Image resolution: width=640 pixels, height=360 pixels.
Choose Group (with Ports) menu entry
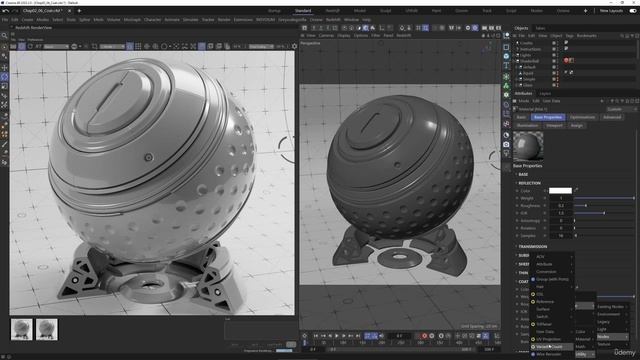click(551, 279)
